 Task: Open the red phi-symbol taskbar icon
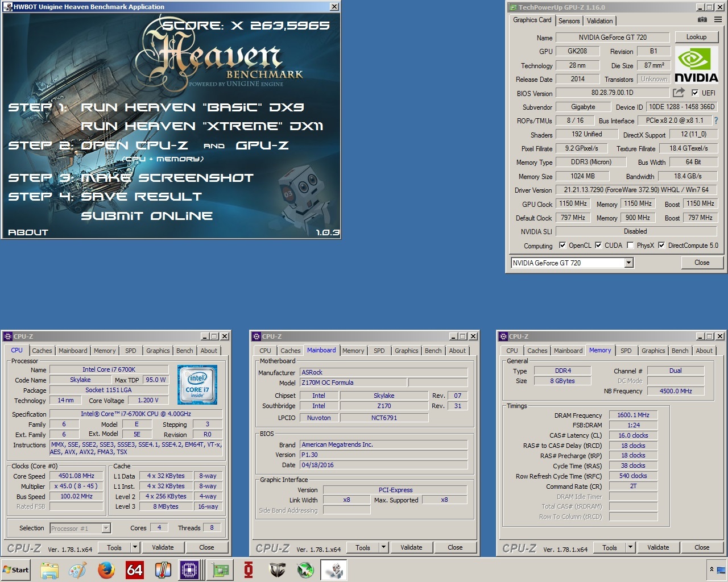click(x=249, y=570)
